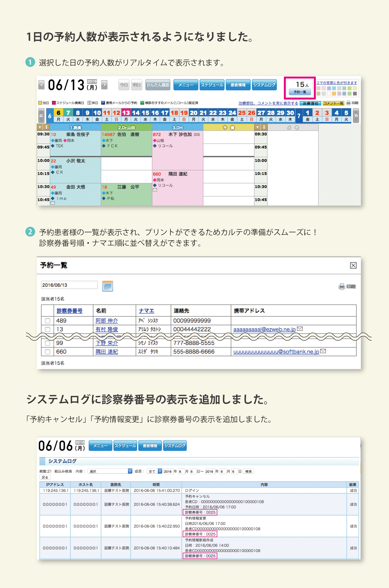
Task: Open the 成否 全て dropdown
Action: pyautogui.click(x=154, y=471)
